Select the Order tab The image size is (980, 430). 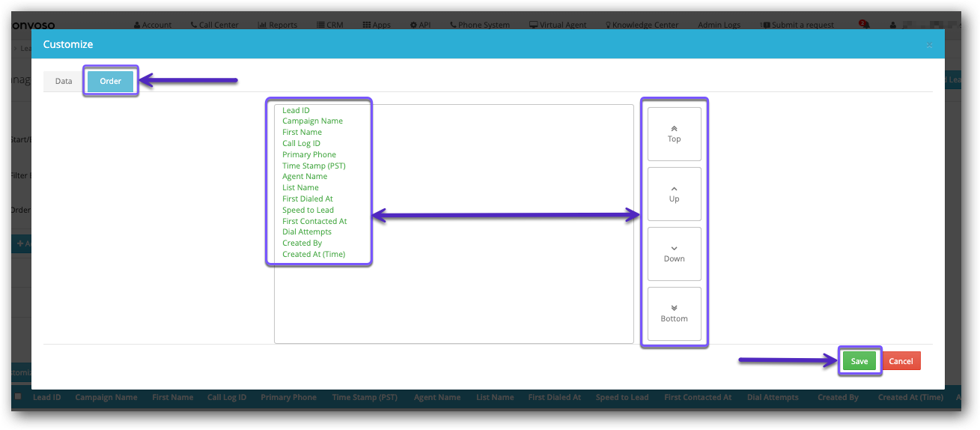click(110, 81)
